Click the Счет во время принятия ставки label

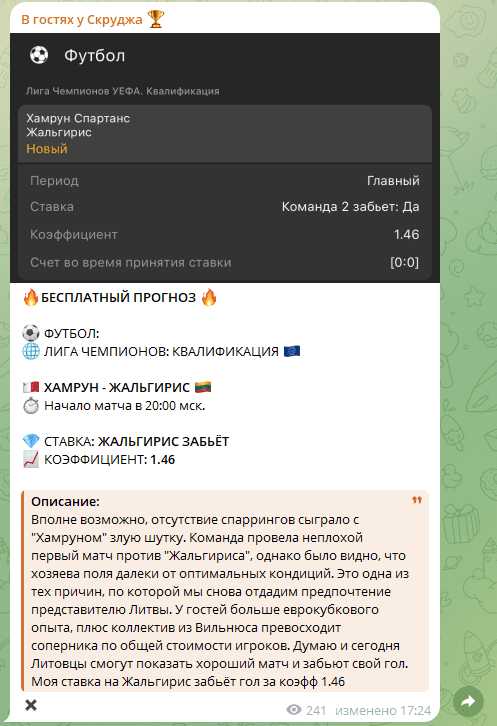point(131,263)
